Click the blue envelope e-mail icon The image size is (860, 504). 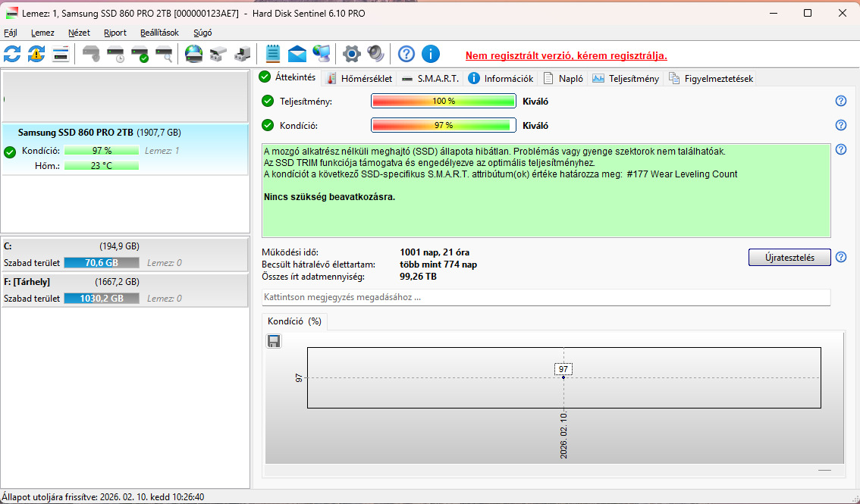coord(297,55)
